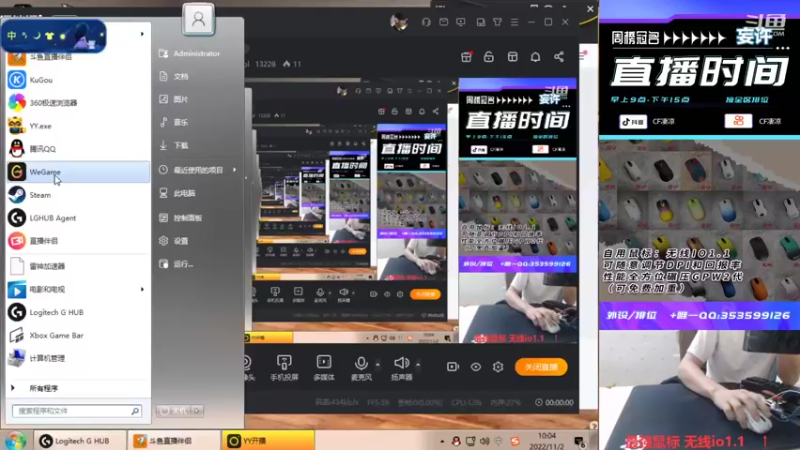Toggle the 扬声器 speaker
Viewport: 800px width, 450px height.
[x=402, y=368]
